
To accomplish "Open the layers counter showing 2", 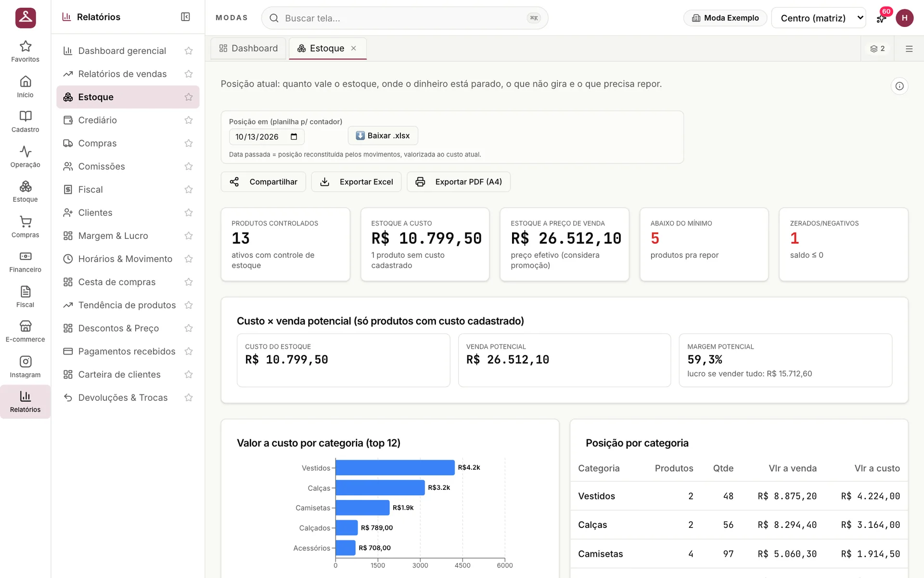I will click(877, 49).
